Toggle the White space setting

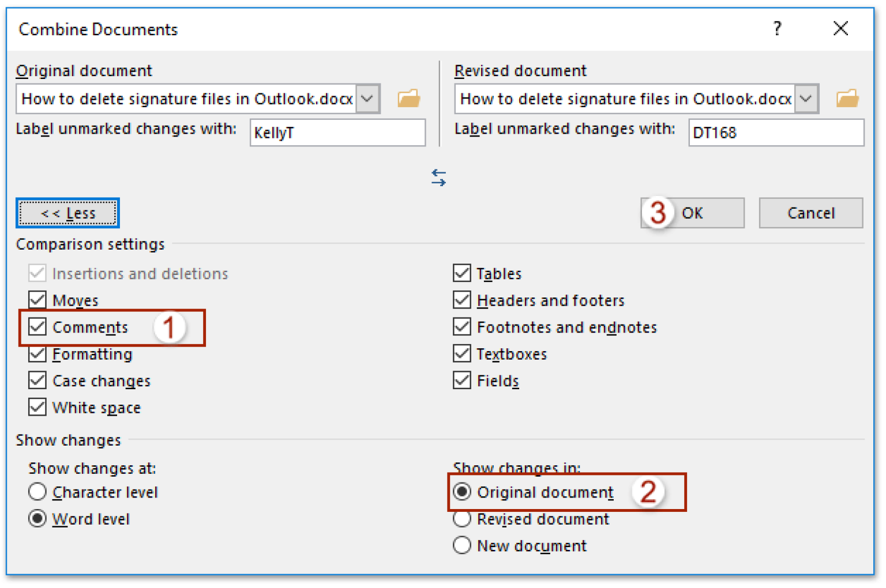(x=37, y=407)
